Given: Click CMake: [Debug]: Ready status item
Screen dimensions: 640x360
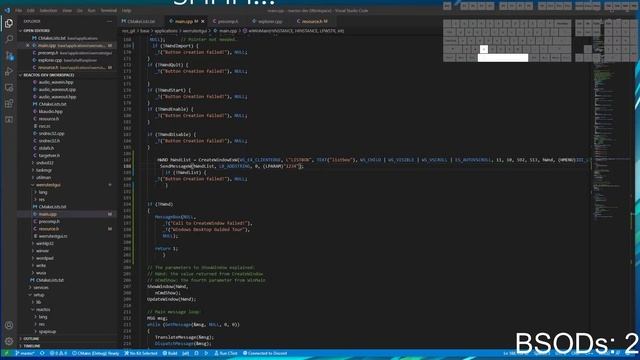Looking at the screenshot, I should click(x=96, y=353).
